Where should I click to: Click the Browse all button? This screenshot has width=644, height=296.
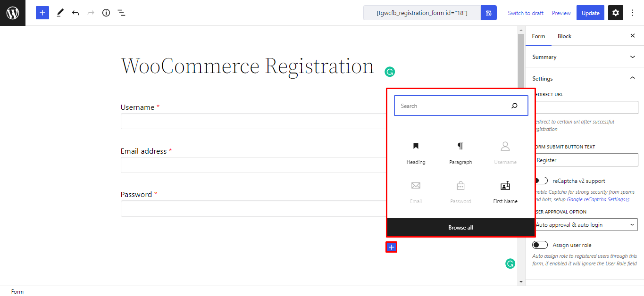pos(460,227)
